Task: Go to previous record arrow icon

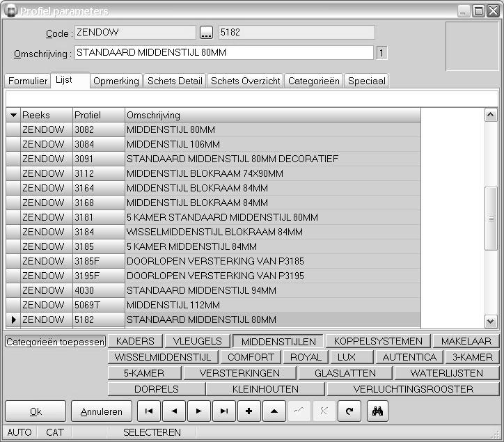Action: click(x=174, y=411)
